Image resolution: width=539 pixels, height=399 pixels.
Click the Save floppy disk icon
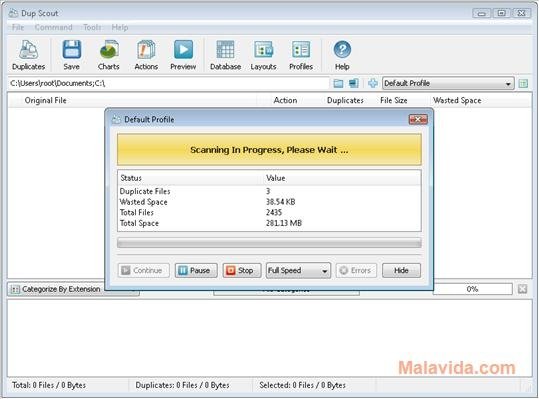[x=72, y=49]
